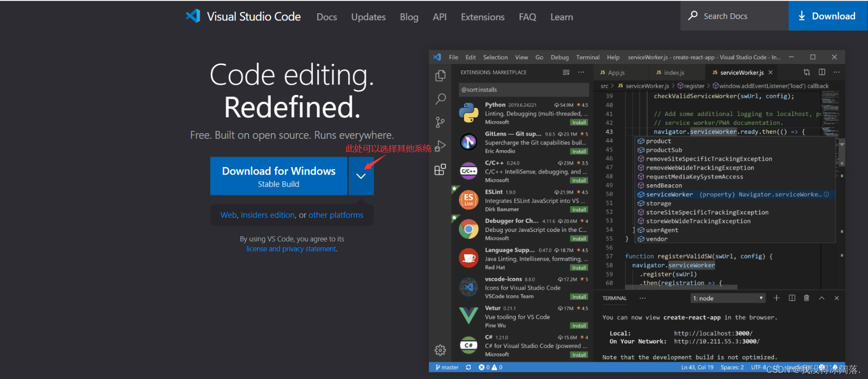Click the open changes icon in editor
The image size is (868, 379).
(x=806, y=72)
